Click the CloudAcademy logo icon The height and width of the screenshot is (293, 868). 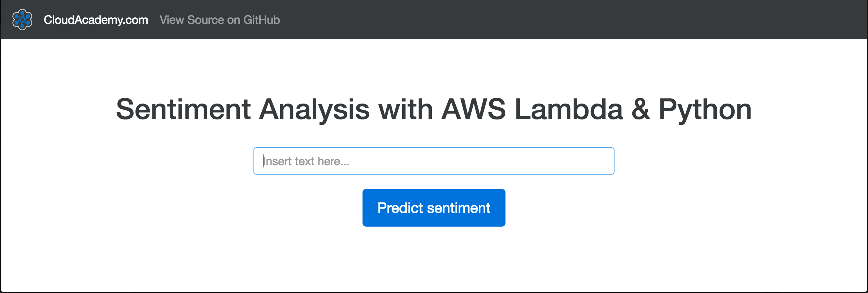click(22, 19)
